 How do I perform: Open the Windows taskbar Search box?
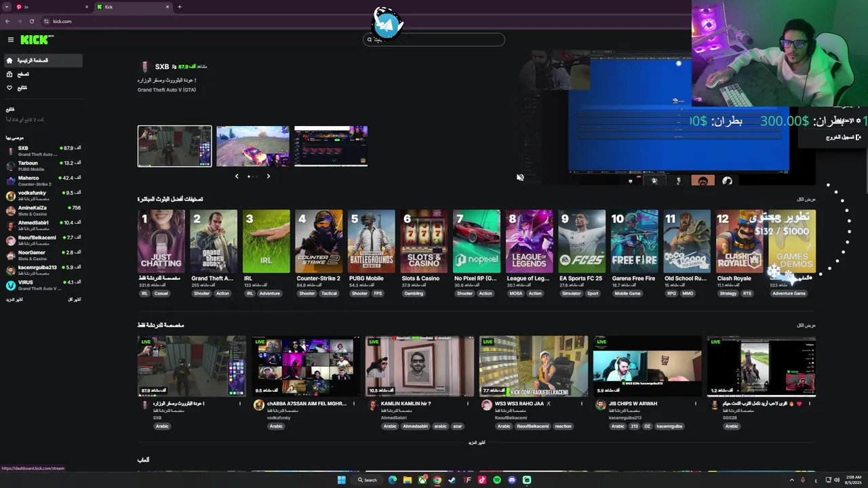click(x=368, y=480)
